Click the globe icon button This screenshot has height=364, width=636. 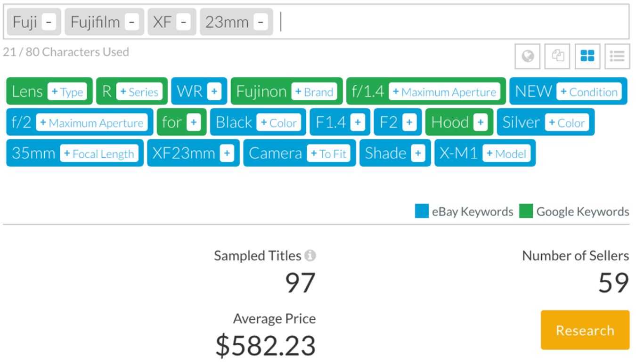click(528, 57)
